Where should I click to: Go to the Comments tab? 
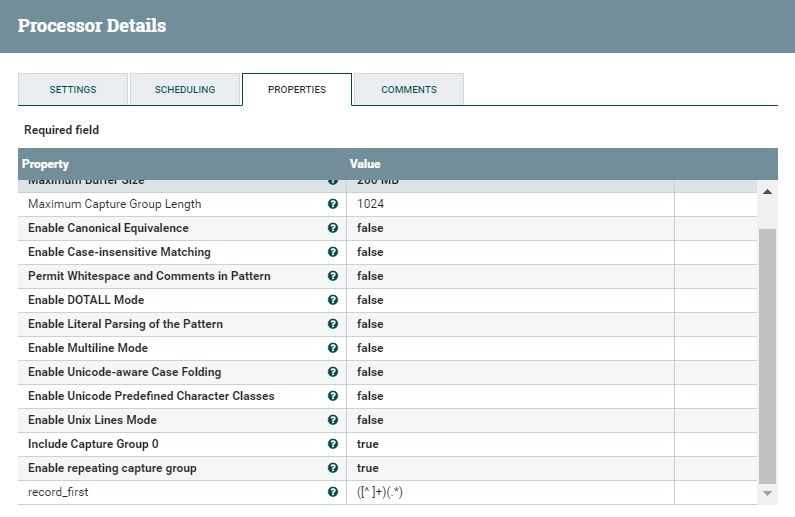point(409,89)
